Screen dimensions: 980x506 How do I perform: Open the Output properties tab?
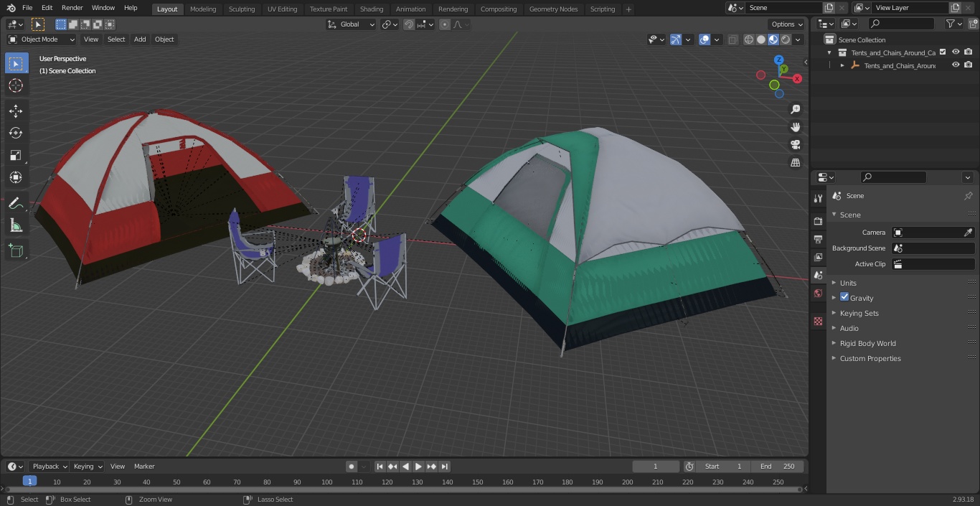(818, 239)
